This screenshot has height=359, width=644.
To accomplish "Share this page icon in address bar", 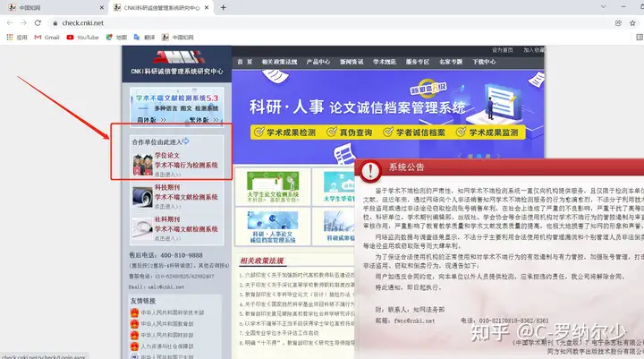I will [618, 23].
